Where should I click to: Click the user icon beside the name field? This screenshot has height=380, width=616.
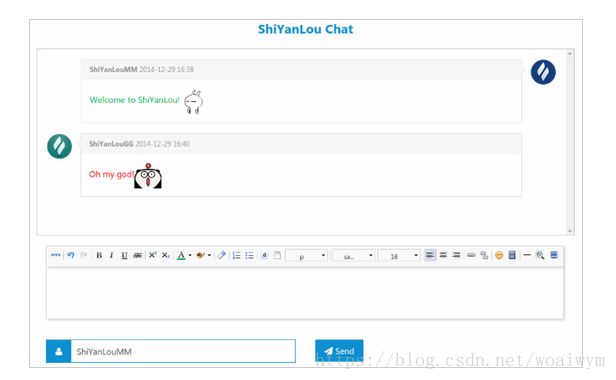[59, 351]
